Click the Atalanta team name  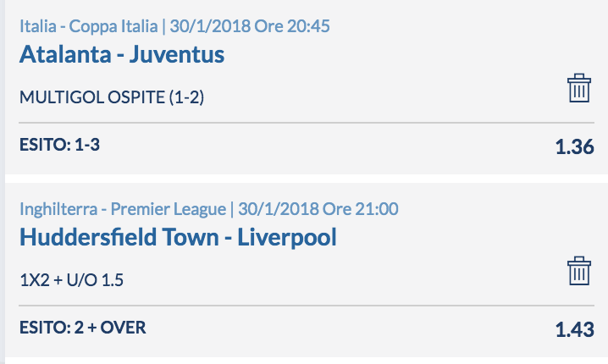pos(65,54)
